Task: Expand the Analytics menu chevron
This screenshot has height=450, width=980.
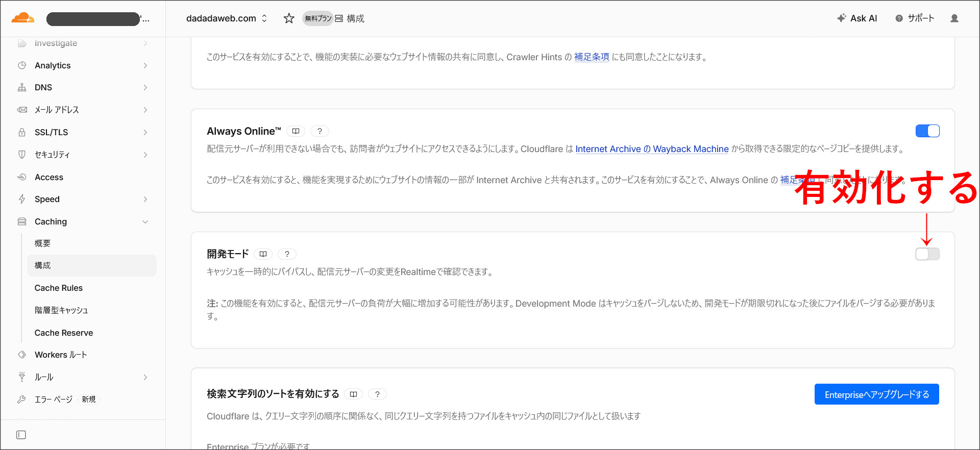Action: 145,65
